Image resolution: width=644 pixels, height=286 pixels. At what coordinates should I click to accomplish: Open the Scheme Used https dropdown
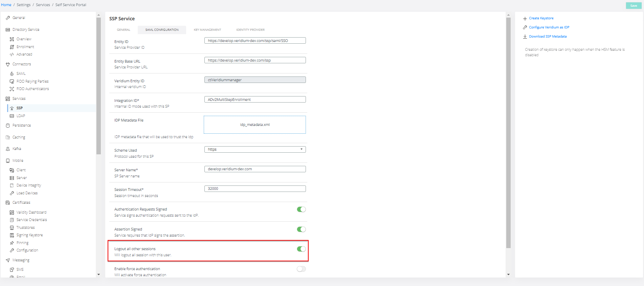tap(255, 150)
